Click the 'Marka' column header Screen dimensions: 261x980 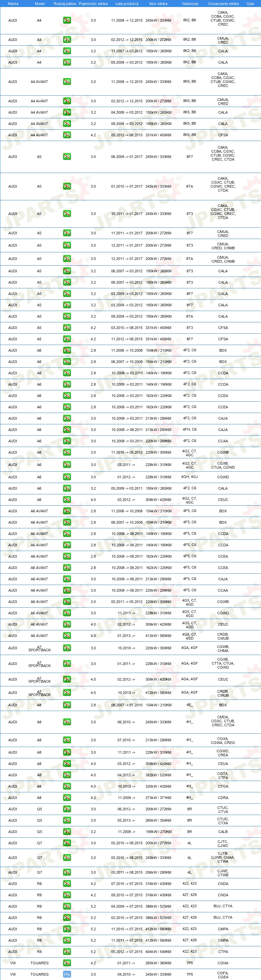13,3
